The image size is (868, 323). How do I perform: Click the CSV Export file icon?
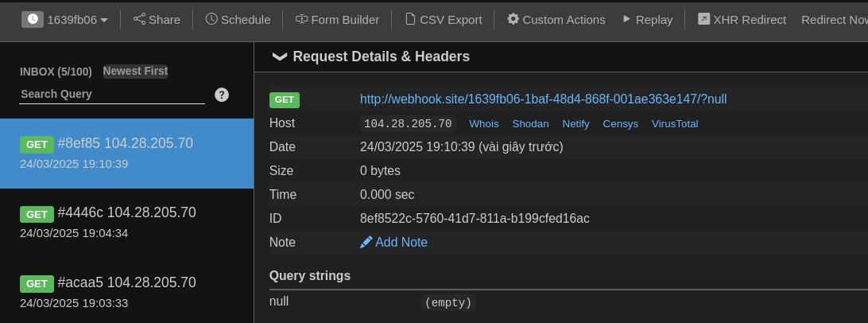tap(410, 19)
